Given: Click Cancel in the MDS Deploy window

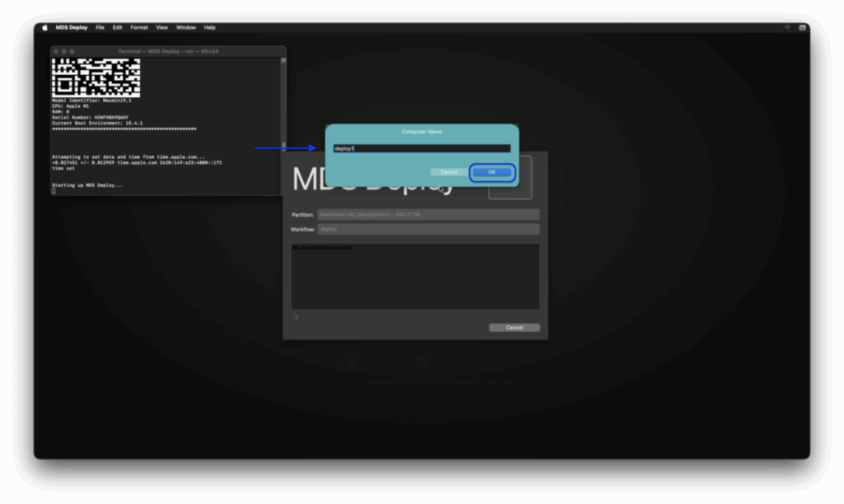Looking at the screenshot, I should coord(514,328).
